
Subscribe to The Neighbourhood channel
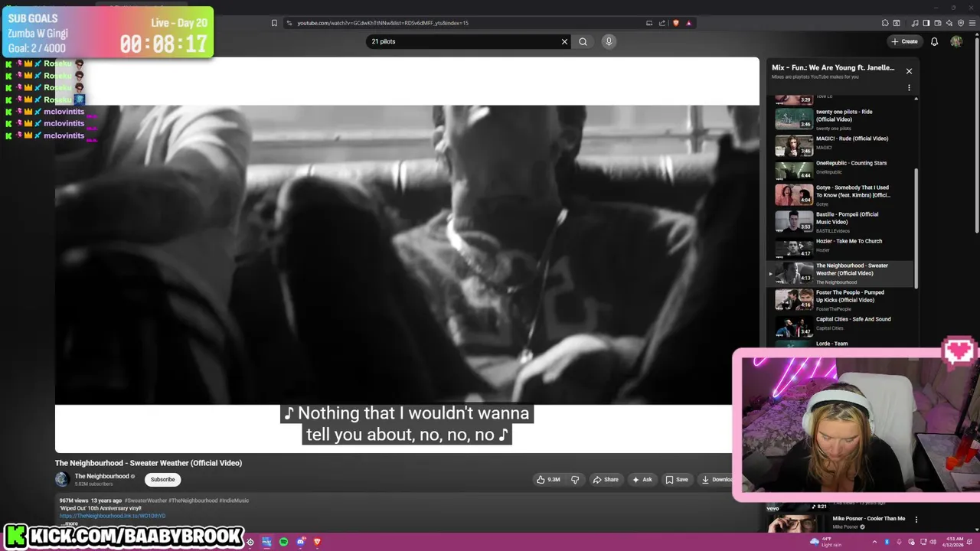click(162, 479)
